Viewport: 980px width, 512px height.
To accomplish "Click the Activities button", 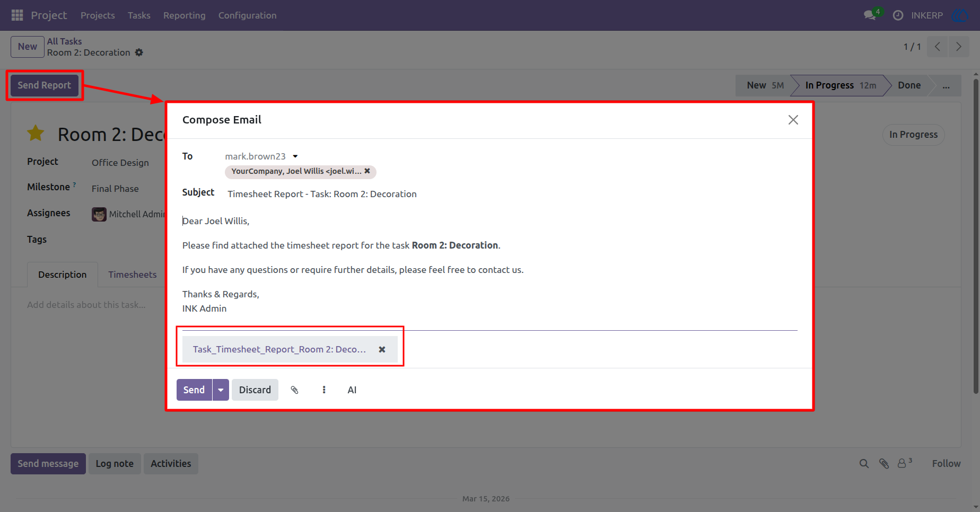I will [171, 464].
